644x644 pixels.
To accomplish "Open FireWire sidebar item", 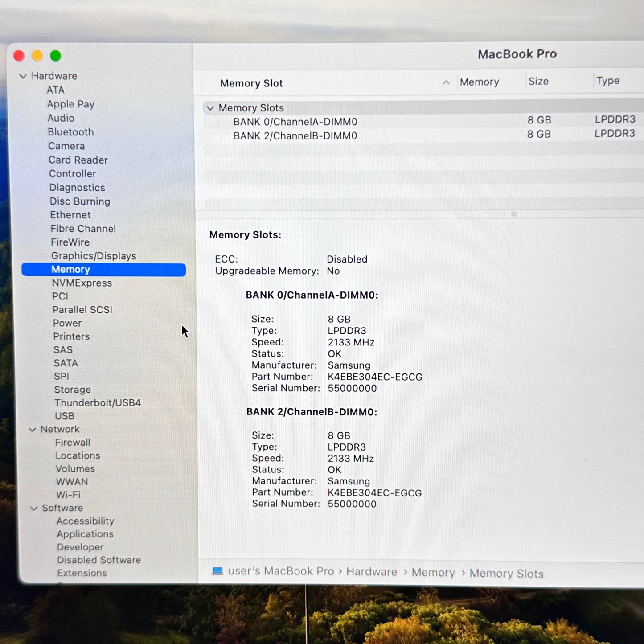I will [70, 242].
